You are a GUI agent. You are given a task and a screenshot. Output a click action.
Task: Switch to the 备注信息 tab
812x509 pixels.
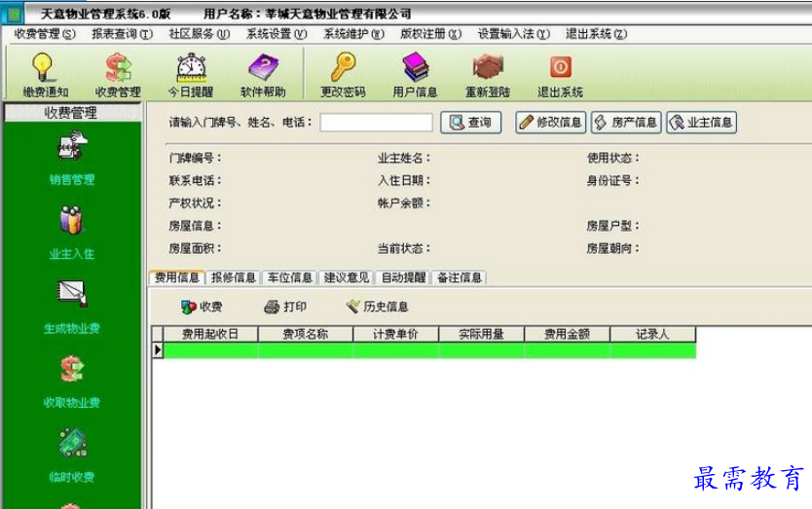pyautogui.click(x=460, y=277)
